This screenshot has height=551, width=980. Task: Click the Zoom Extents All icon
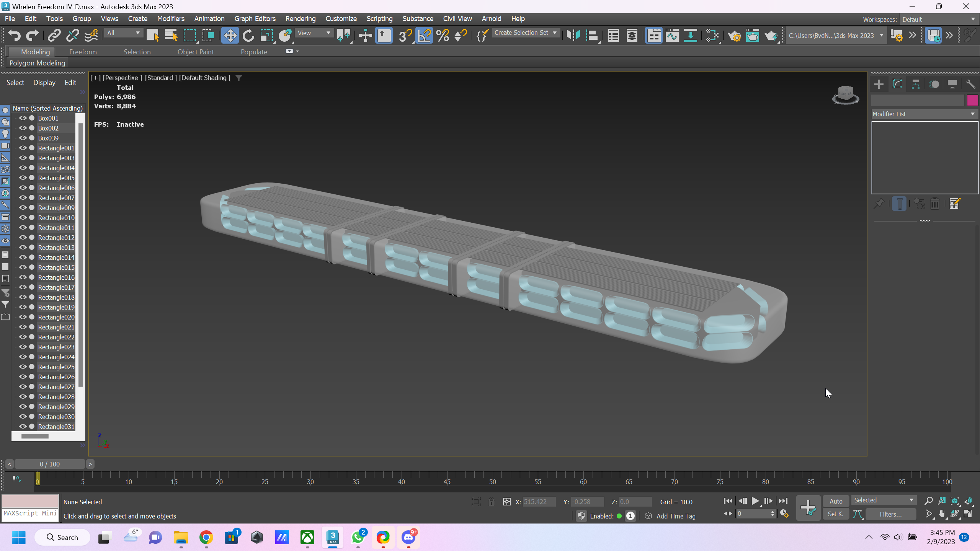click(x=968, y=501)
